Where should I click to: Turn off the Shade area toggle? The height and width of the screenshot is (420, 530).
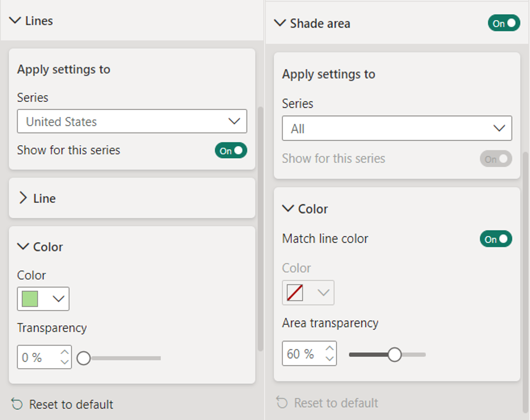[504, 23]
